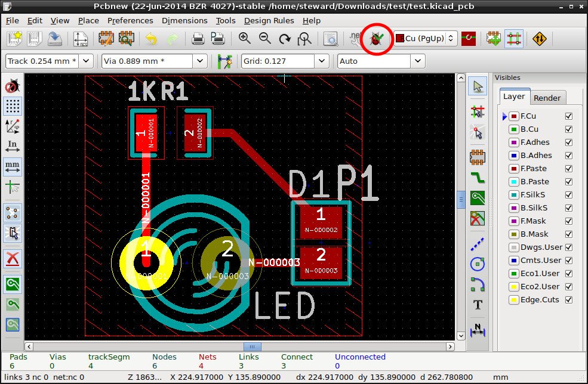
Task: Click the Zoom out magnifier
Action: [265, 38]
